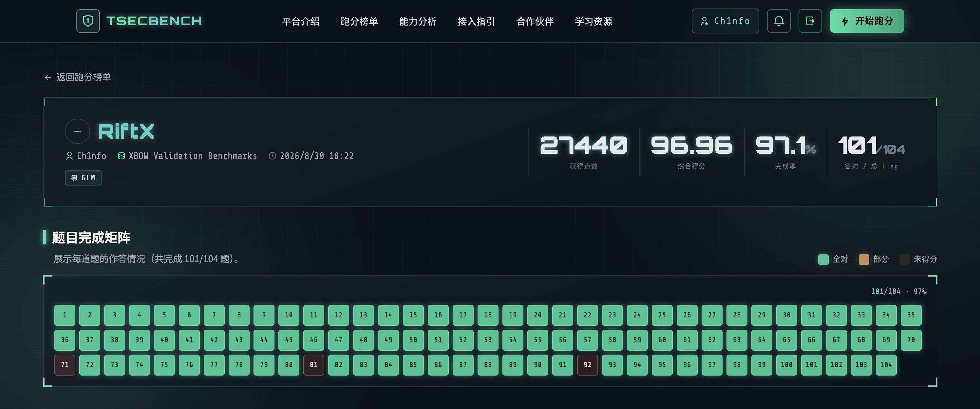980x409 pixels.
Task: Click the RiftX title text
Action: pyautogui.click(x=126, y=131)
